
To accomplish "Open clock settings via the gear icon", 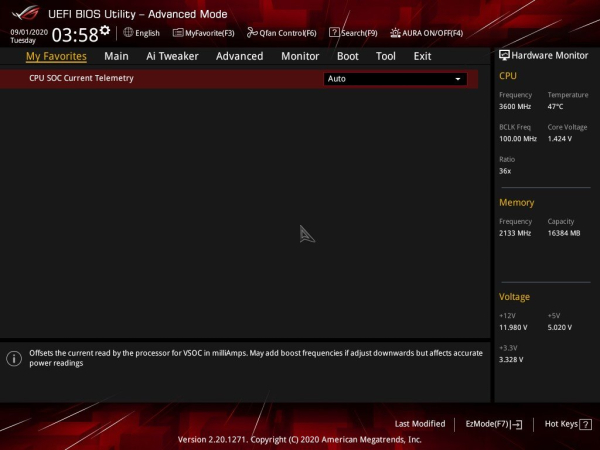I will pos(105,30).
